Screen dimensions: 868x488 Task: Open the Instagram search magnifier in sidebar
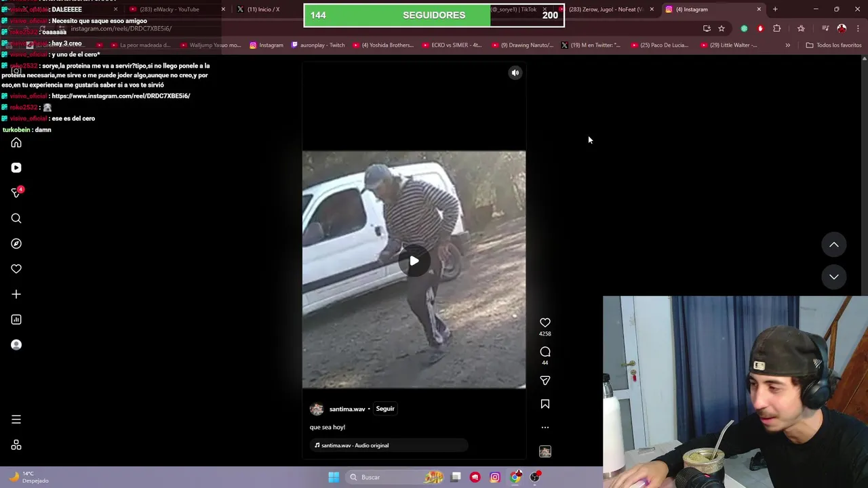(x=16, y=218)
